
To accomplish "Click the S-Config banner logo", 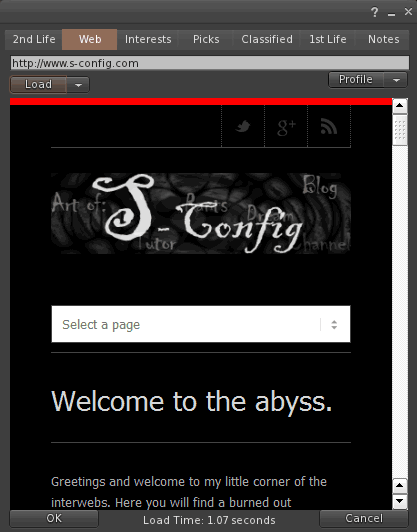I will 201,213.
